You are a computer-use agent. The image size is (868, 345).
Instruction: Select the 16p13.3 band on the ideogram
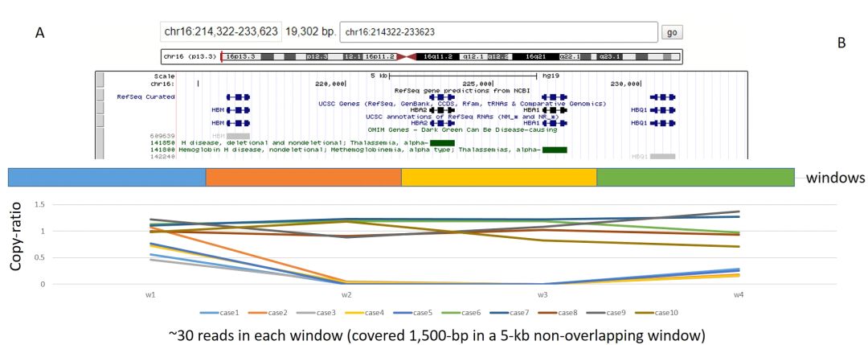click(x=242, y=57)
